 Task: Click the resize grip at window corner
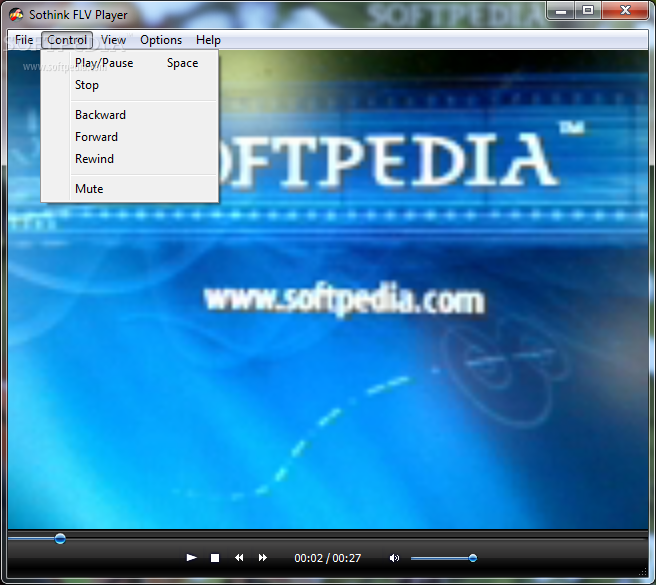tap(643, 573)
